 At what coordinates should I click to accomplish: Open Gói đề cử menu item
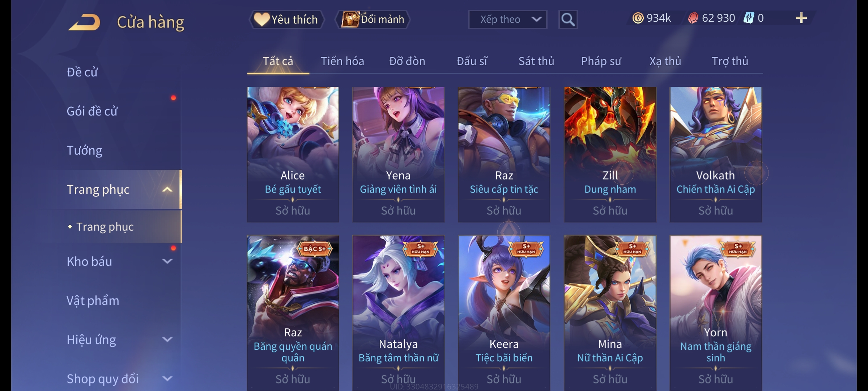(92, 111)
